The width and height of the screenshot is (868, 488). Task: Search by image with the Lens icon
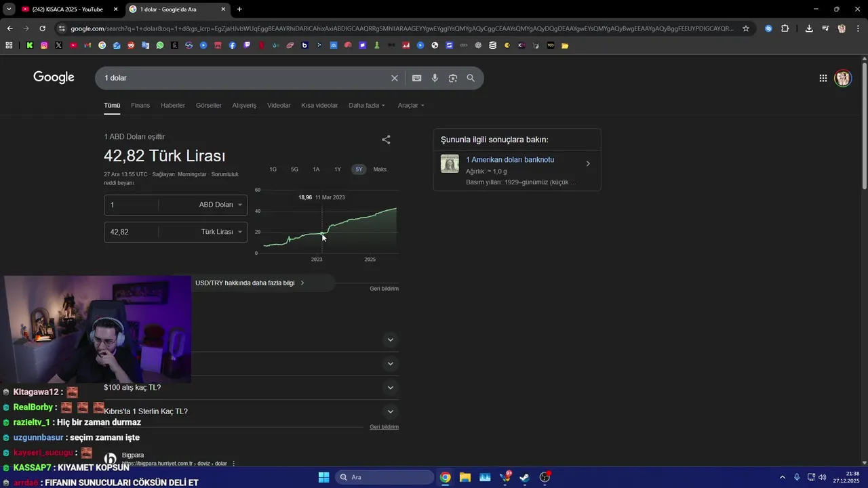[x=453, y=78]
